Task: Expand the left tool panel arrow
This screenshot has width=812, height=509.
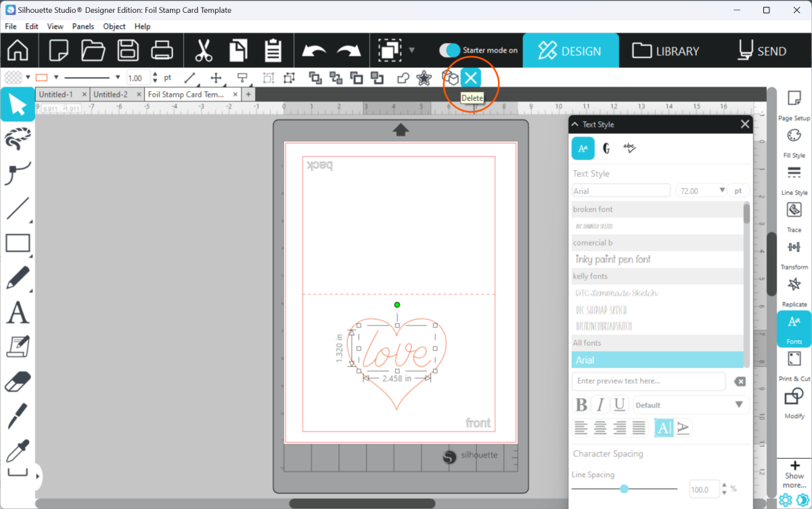Action: coord(37,477)
